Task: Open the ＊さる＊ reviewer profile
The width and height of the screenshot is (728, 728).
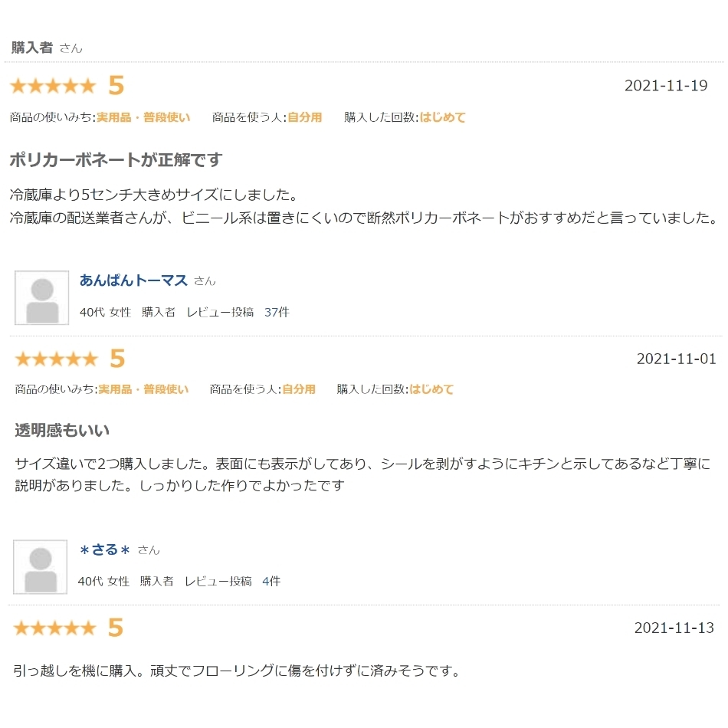Action: [x=104, y=549]
